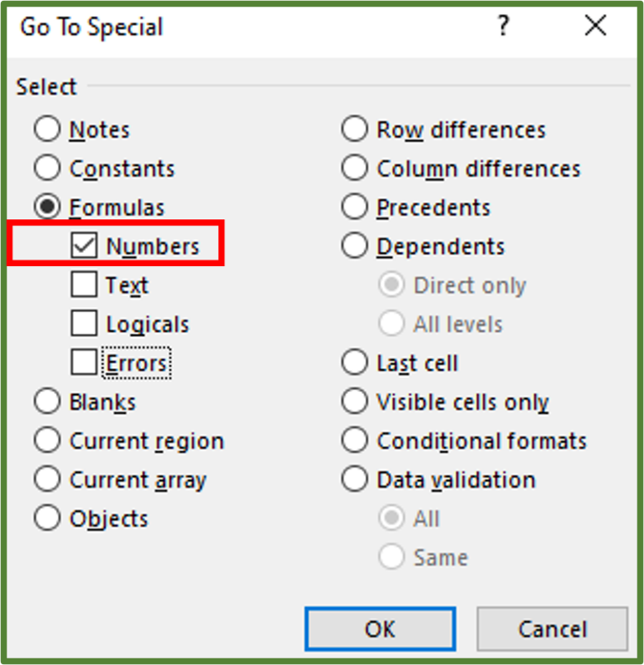This screenshot has width=644, height=665.
Task: Choose Row differences option
Action: (x=354, y=130)
